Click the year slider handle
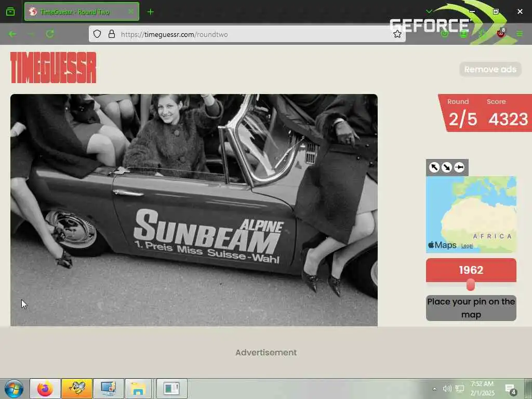The image size is (532, 399). (x=470, y=285)
